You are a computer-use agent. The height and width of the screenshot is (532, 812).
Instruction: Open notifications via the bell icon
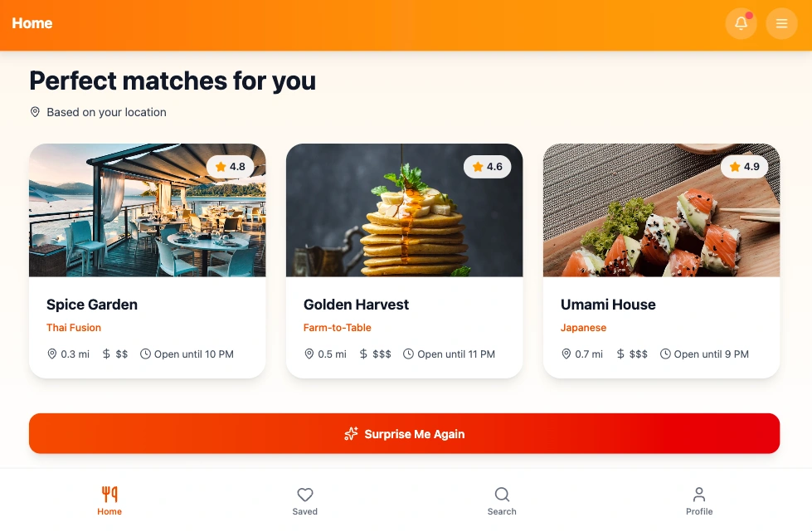pyautogui.click(x=741, y=23)
